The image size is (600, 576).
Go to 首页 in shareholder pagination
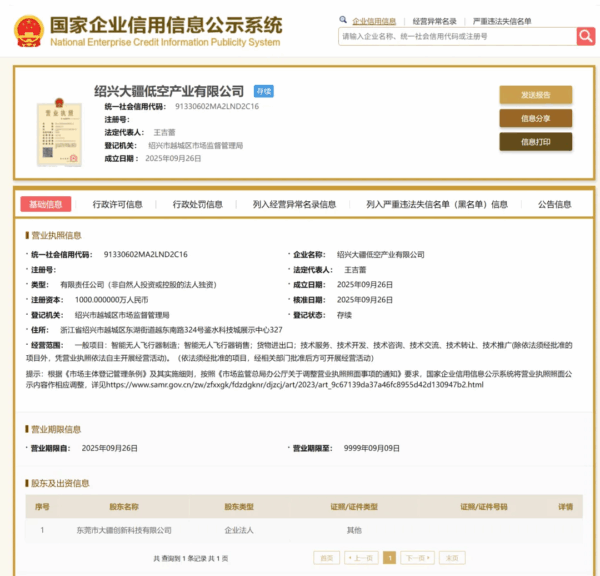[x=326, y=557]
